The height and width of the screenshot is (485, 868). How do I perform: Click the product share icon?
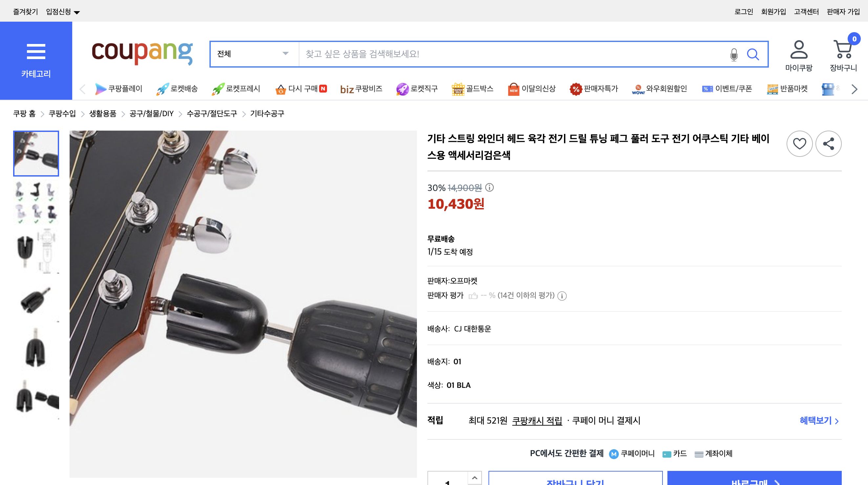pyautogui.click(x=829, y=144)
